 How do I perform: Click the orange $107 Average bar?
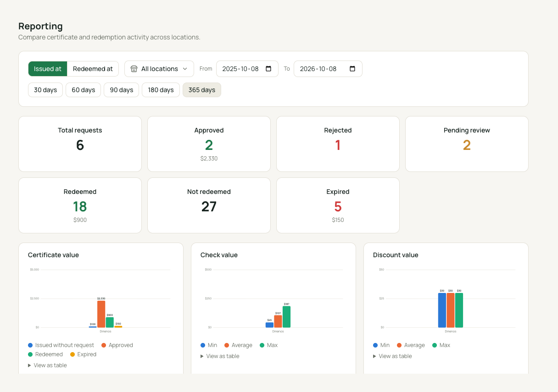[278, 321]
